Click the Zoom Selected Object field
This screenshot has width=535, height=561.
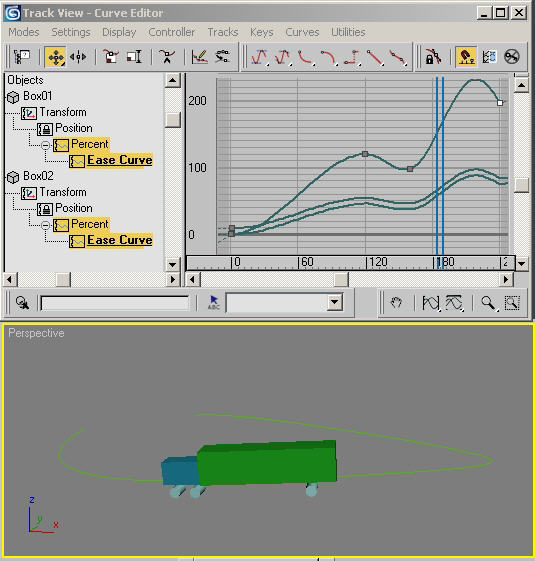coord(115,303)
